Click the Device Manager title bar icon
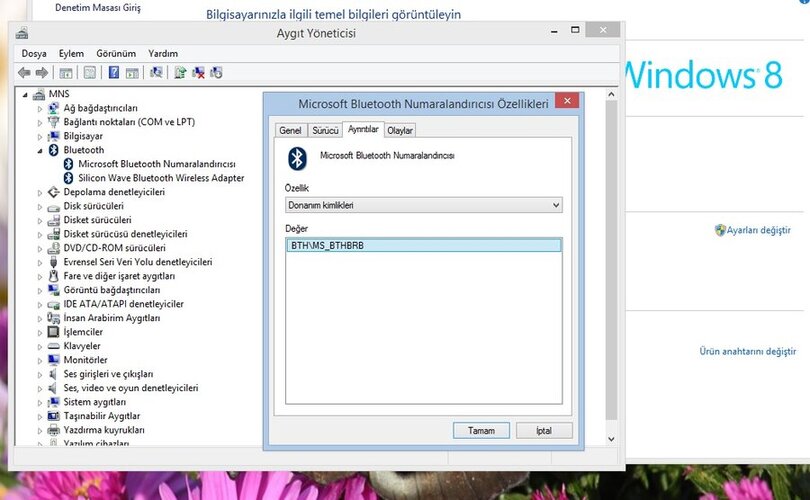The image size is (810, 500). pyautogui.click(x=22, y=33)
